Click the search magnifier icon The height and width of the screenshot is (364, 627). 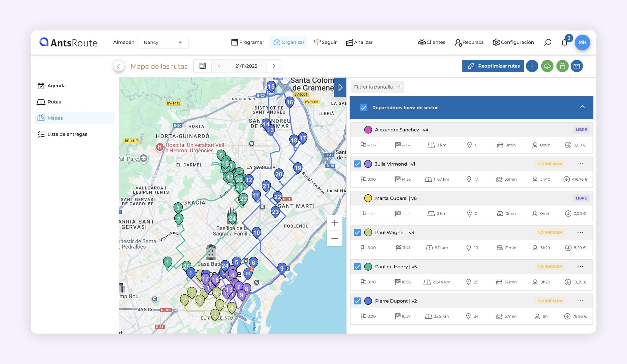click(x=547, y=43)
